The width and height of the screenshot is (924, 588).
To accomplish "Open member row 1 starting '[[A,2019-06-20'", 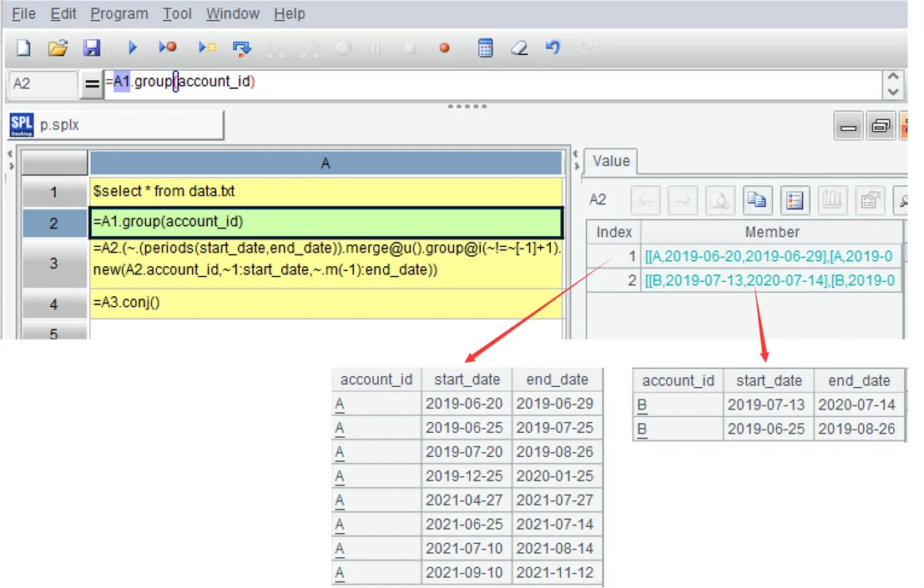I will tap(772, 257).
